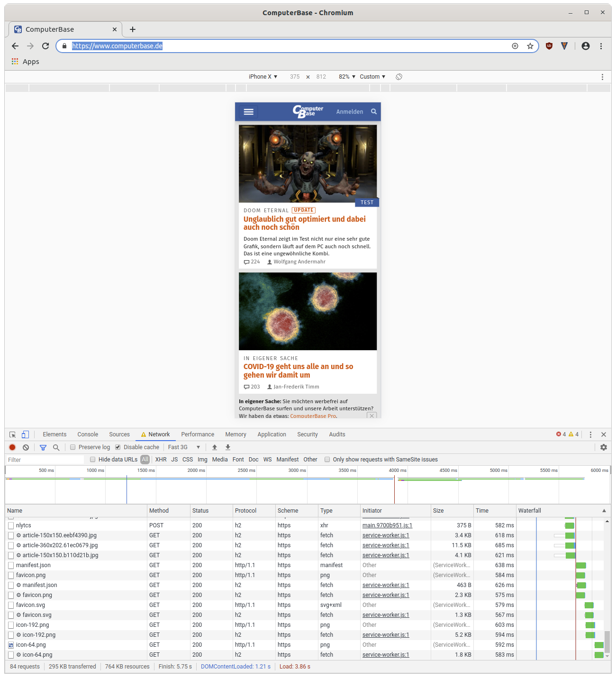
Task: Click the 4000 ms mark on network timeline
Action: pos(398,470)
